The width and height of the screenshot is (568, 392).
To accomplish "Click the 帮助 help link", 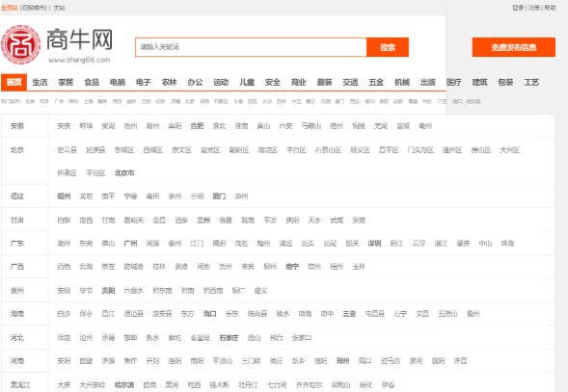I will pos(550,8).
